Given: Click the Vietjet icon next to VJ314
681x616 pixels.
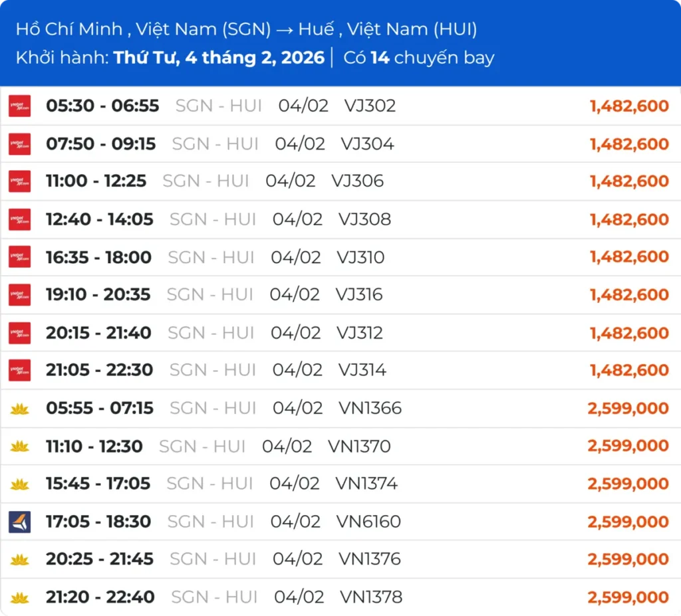Looking at the screenshot, I should [x=19, y=370].
